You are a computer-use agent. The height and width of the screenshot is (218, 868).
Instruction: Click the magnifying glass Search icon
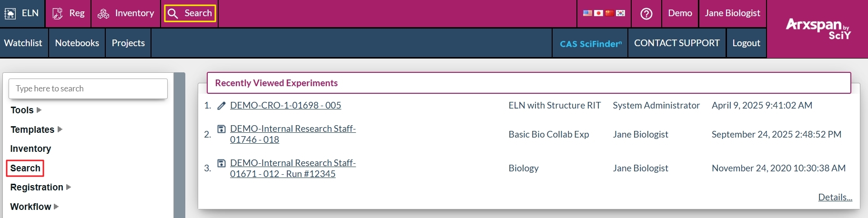pyautogui.click(x=173, y=13)
